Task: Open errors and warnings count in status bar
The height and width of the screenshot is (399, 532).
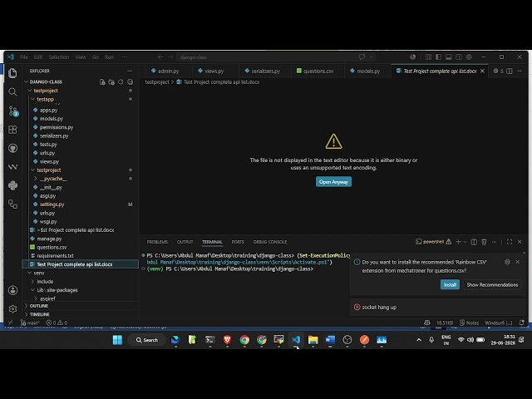Action: (57, 323)
